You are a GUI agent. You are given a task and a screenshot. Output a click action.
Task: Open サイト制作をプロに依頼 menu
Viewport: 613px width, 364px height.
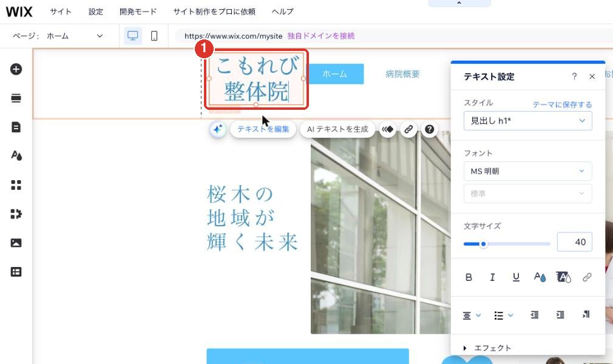(x=214, y=12)
